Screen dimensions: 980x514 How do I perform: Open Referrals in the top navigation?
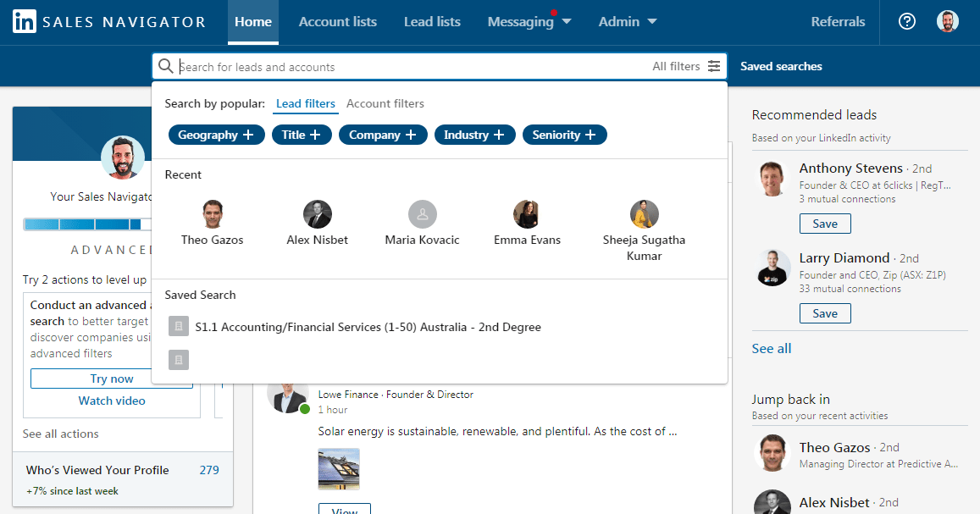tap(838, 22)
